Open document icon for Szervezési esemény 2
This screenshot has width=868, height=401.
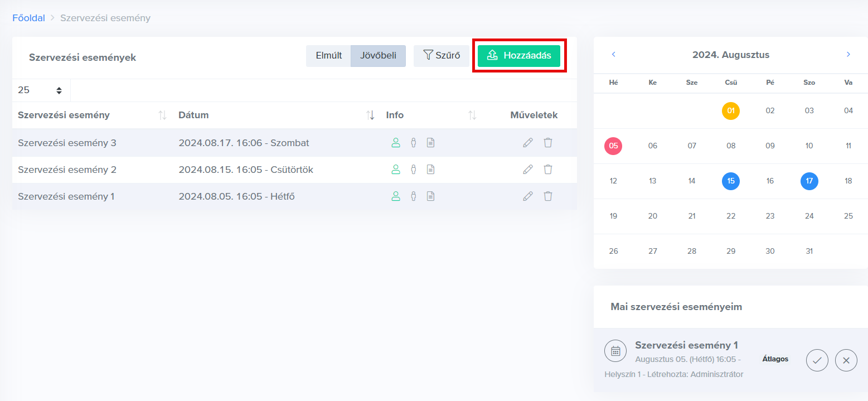(x=430, y=170)
